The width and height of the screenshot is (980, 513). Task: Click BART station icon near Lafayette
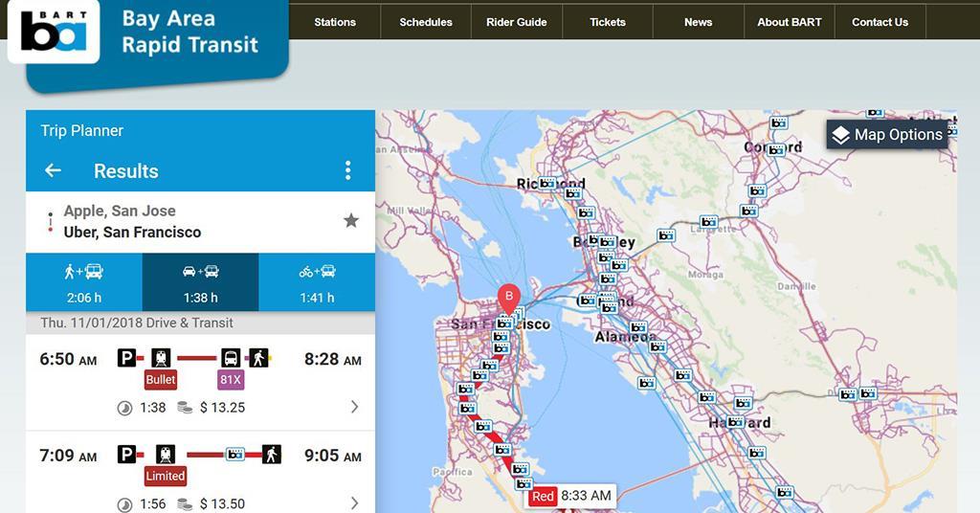coord(709,221)
